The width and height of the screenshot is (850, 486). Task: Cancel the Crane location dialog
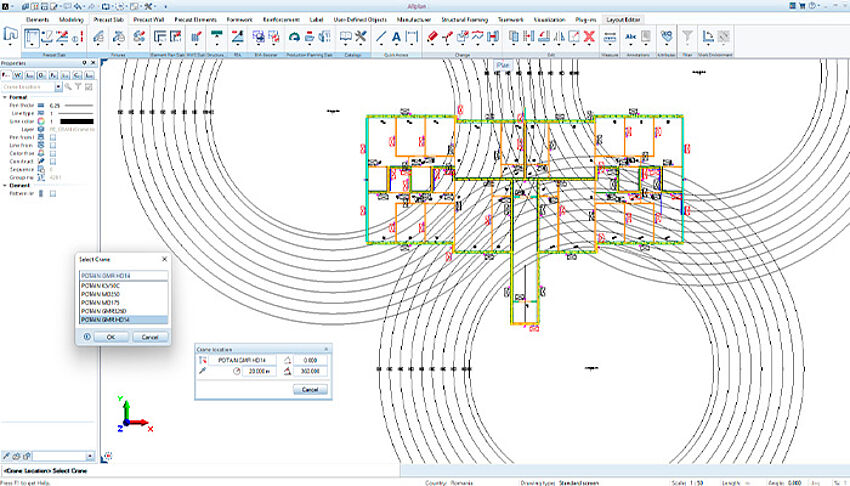309,388
